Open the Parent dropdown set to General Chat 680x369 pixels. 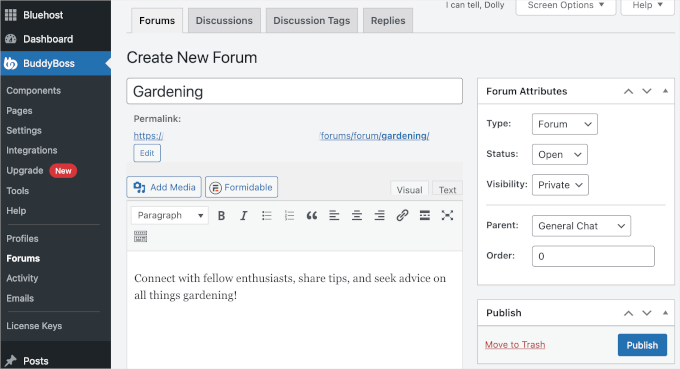tap(581, 226)
